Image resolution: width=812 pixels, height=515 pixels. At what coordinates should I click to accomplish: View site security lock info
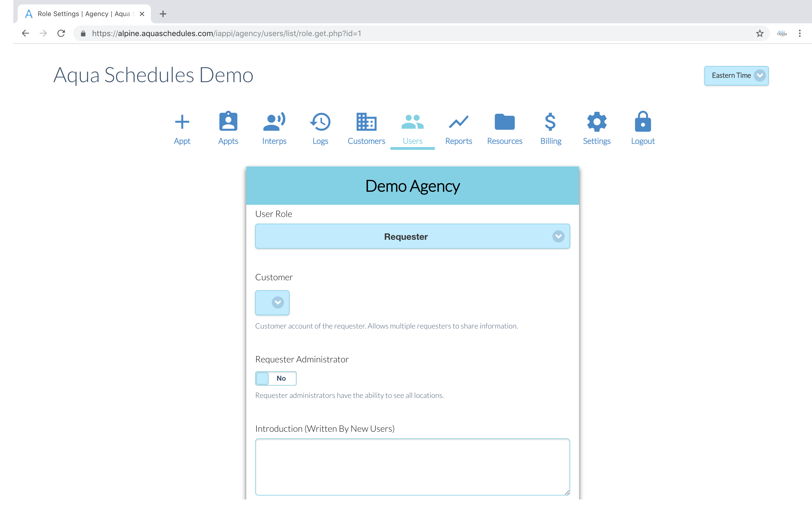(83, 33)
